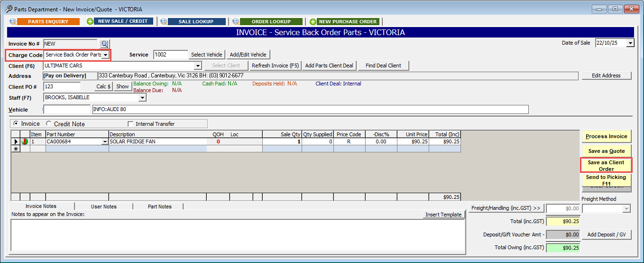Click the magnifier icon beside Invoice No
Viewport: 644px width, 263px height.
click(104, 44)
